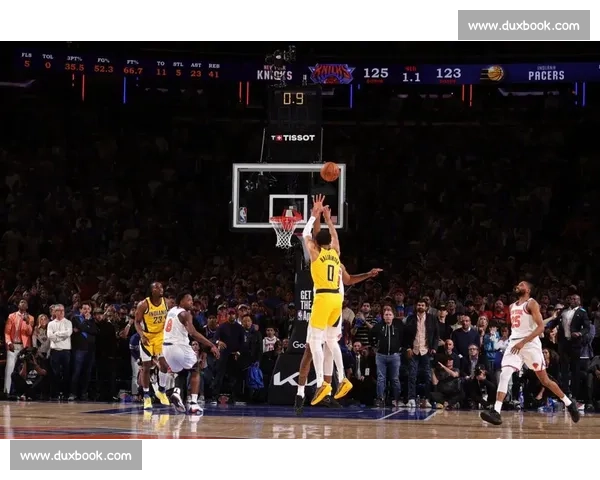Click the Pacers score of 123
Screen dimensions: 600x480
(x=448, y=73)
